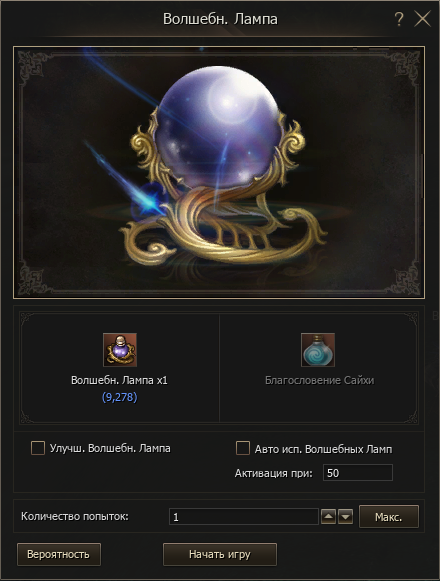The height and width of the screenshot is (581, 440).
Task: Focus the Активация при input field
Action: (358, 473)
